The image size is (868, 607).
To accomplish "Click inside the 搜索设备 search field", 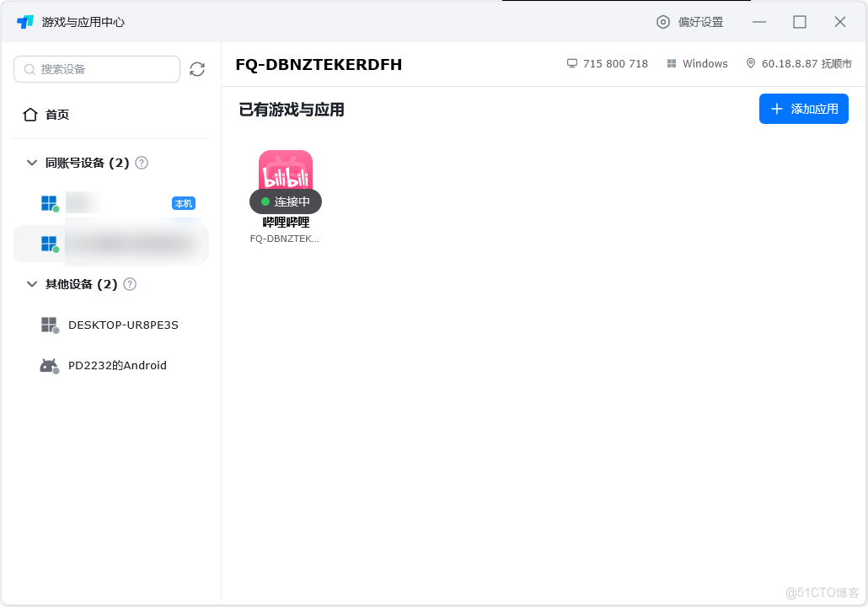I will [97, 69].
